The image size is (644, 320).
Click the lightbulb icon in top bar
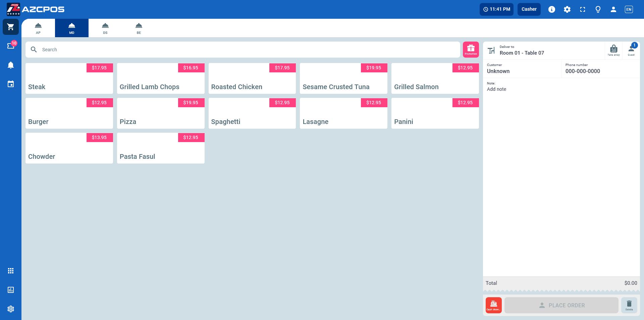click(x=598, y=9)
